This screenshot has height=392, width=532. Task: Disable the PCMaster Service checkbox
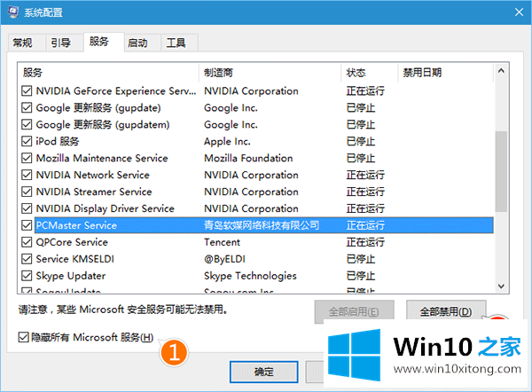[x=26, y=225]
